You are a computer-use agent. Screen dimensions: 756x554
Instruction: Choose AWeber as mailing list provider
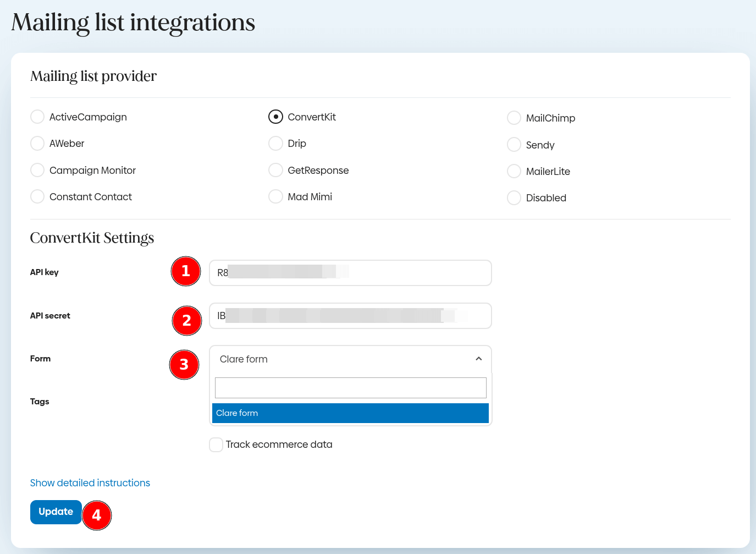(x=37, y=144)
